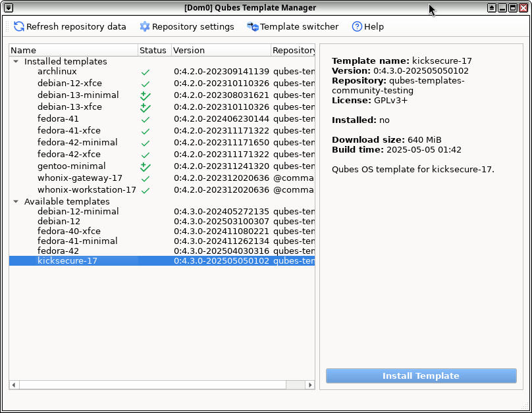The image size is (532, 413).
Task: Click status checkmark for fedora-41-xfce
Action: coord(146,132)
